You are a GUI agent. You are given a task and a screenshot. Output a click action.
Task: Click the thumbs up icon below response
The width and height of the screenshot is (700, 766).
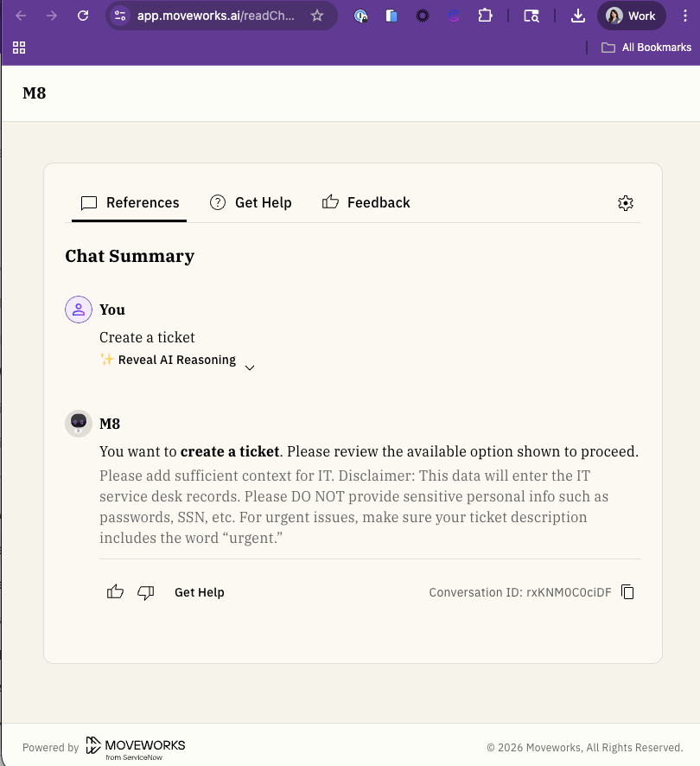(x=115, y=592)
